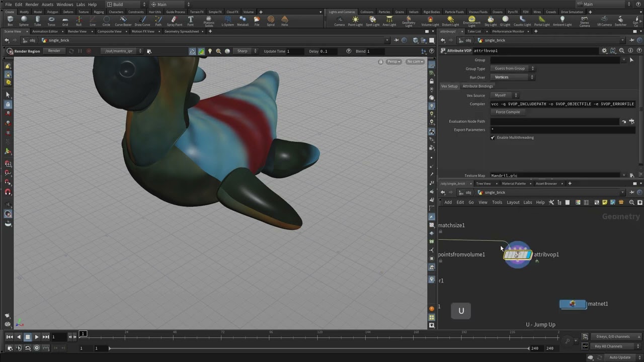Viewport: 644px width, 362px height.
Task: Click the playback range slider bar
Action: pyautogui.click(x=318, y=348)
